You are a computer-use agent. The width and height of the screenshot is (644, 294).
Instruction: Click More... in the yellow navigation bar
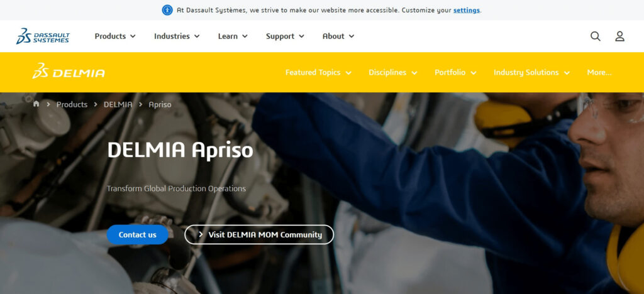coord(599,73)
